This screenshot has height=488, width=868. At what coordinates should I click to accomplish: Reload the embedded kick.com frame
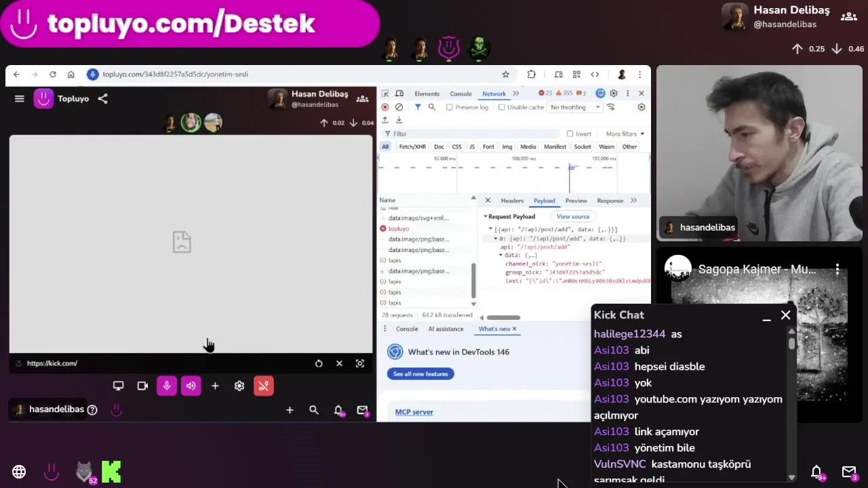pyautogui.click(x=319, y=363)
